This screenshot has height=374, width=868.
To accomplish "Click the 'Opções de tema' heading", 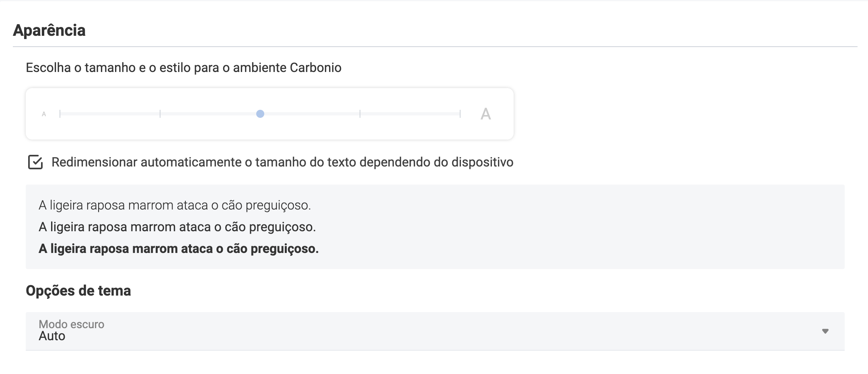I will (78, 291).
